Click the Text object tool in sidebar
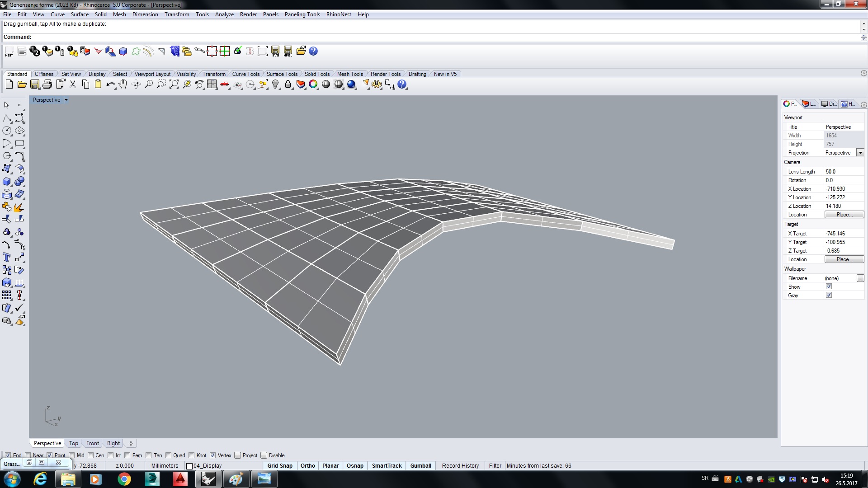Image resolution: width=868 pixels, height=488 pixels. [7, 258]
